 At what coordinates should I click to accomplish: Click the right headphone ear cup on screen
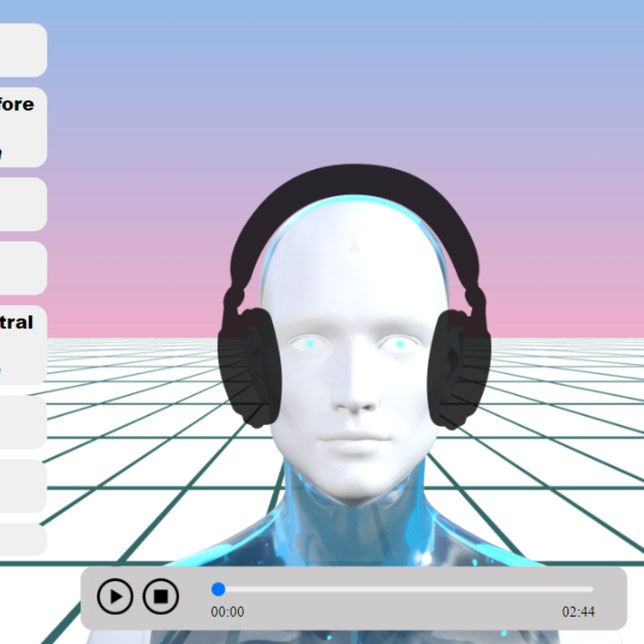[x=459, y=369]
